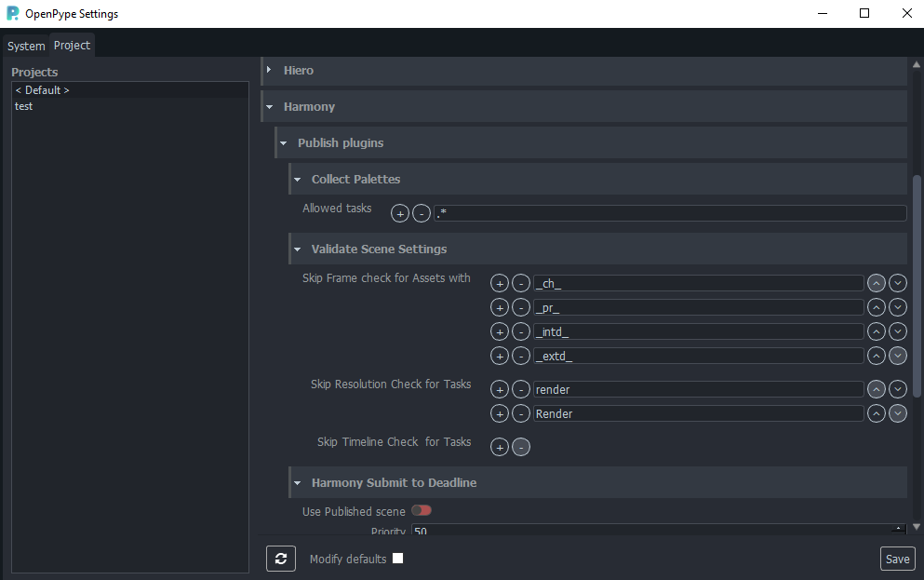This screenshot has width=924, height=580.
Task: Collapse the Harmony section
Action: click(269, 106)
